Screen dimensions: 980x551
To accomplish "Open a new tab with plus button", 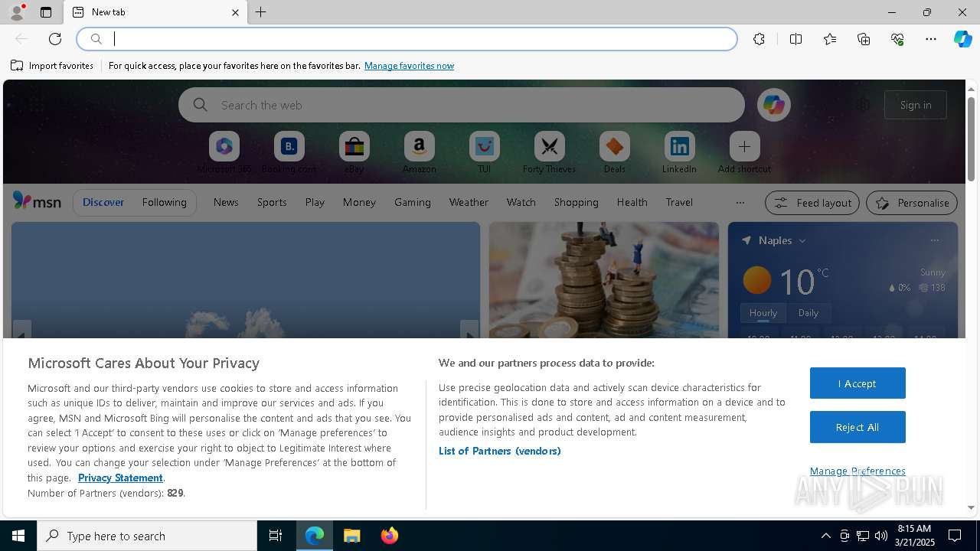I will click(x=261, y=12).
